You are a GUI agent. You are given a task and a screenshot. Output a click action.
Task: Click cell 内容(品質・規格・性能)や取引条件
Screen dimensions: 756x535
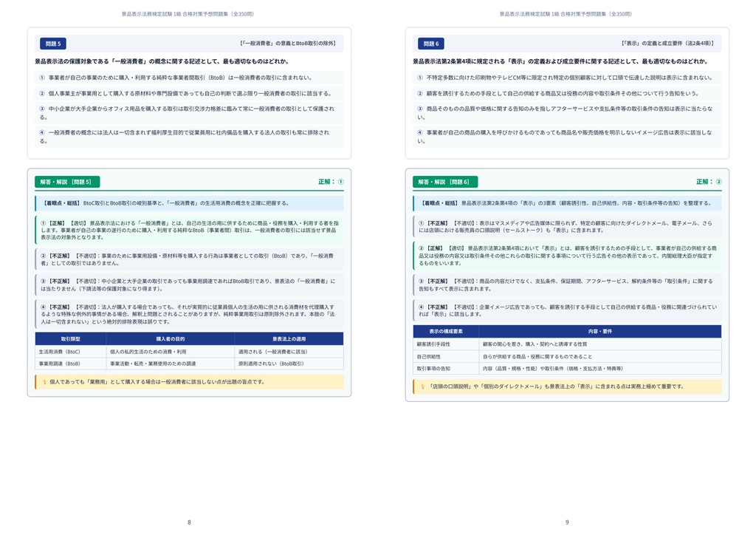(599, 369)
